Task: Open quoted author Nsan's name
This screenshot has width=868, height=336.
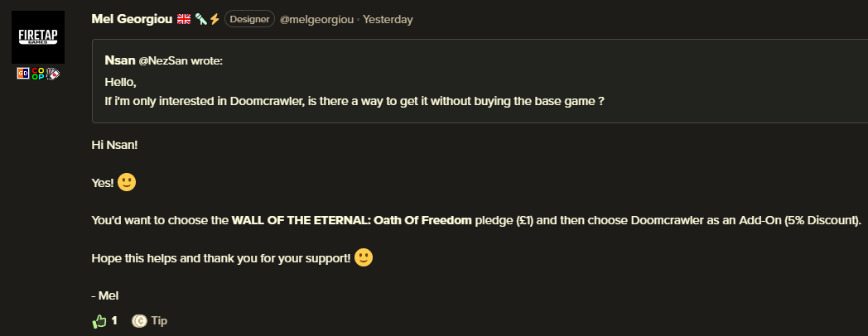Action: coord(120,61)
